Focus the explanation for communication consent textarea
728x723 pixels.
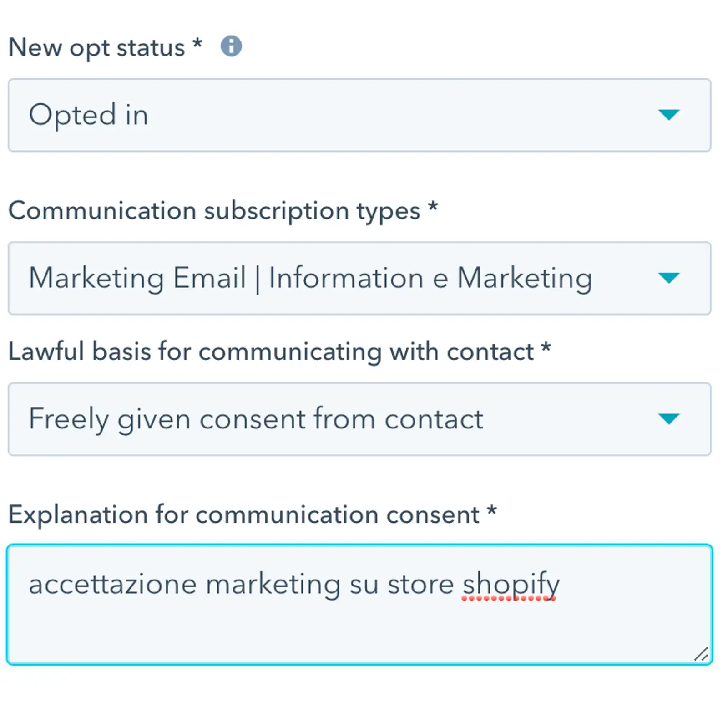[359, 605]
